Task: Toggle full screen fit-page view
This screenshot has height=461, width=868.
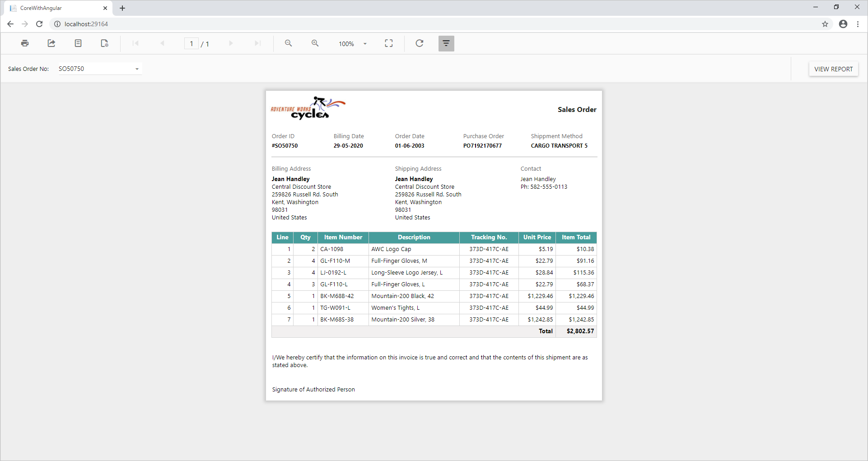Action: [388, 43]
